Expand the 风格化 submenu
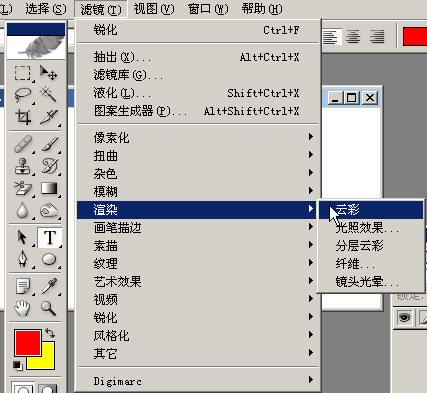This screenshot has width=427, height=393. click(197, 335)
